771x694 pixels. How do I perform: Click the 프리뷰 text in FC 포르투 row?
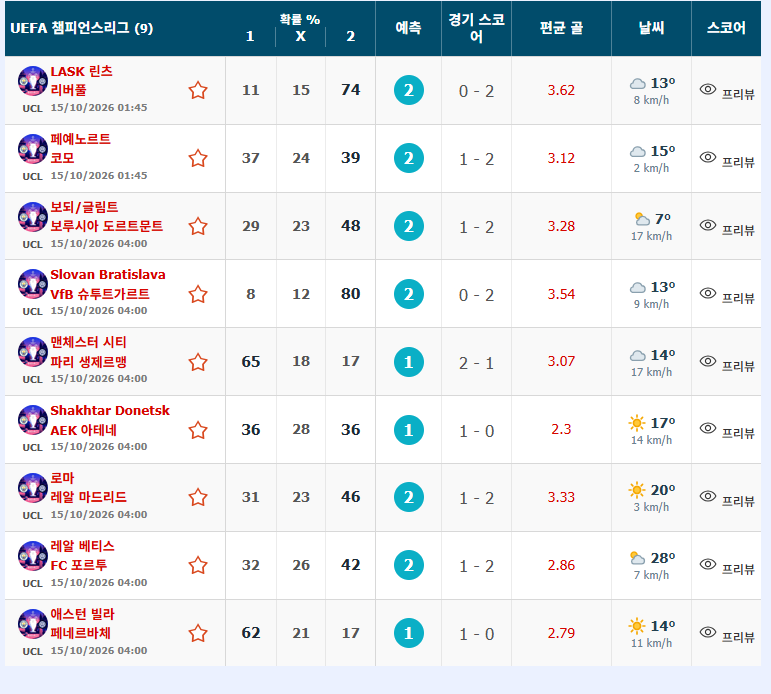pyautogui.click(x=738, y=569)
